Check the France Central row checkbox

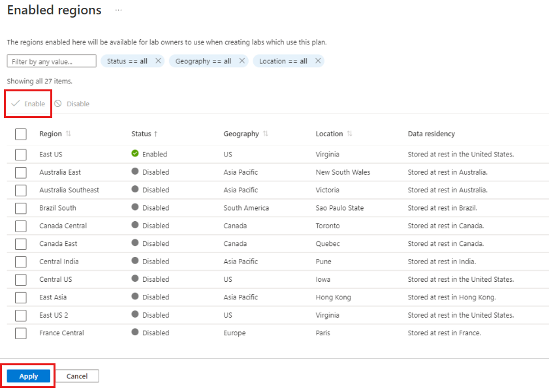(x=20, y=333)
